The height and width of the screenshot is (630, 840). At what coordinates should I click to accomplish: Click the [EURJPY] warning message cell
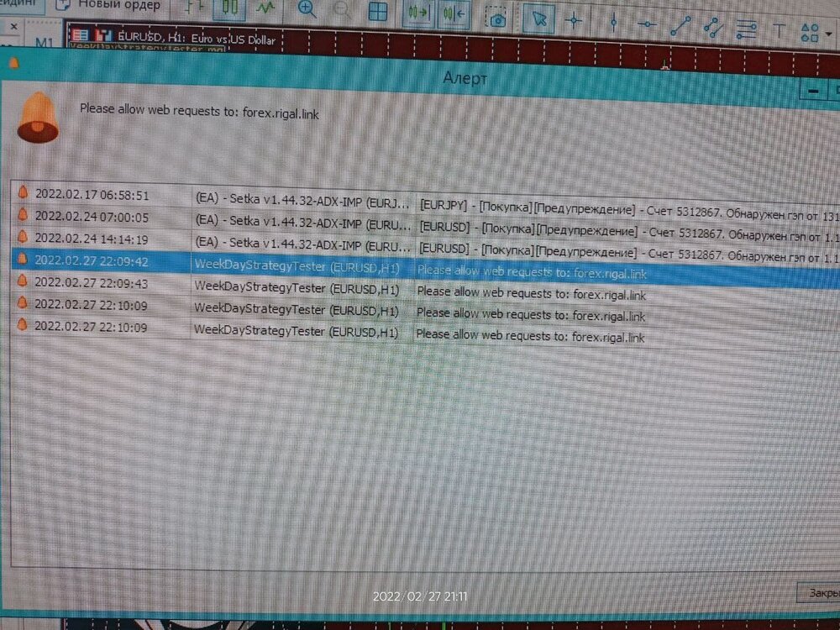point(627,210)
